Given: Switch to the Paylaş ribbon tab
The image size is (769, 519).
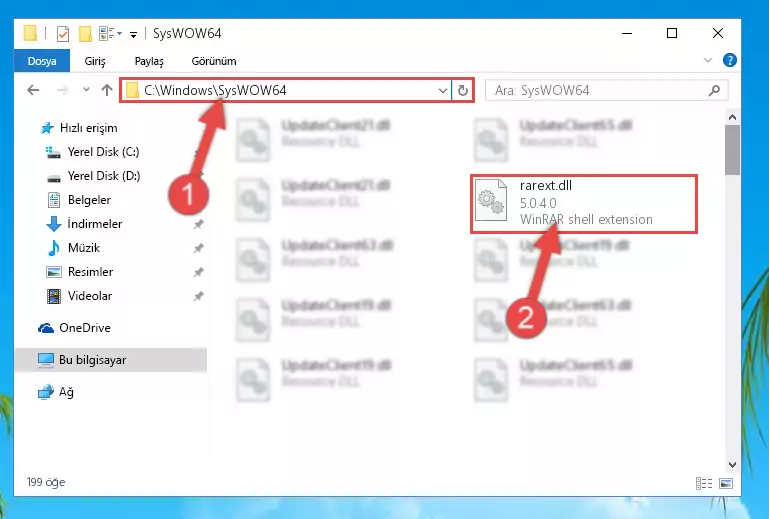Looking at the screenshot, I should [149, 61].
